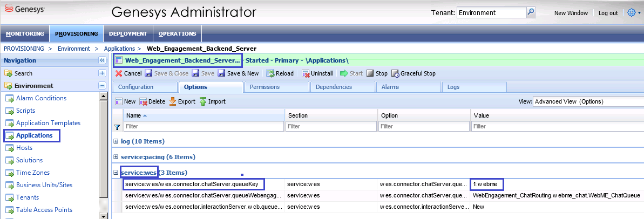Image resolution: width=644 pixels, height=219 pixels.
Task: Click the tenant search magnifier icon
Action: pyautogui.click(x=531, y=12)
